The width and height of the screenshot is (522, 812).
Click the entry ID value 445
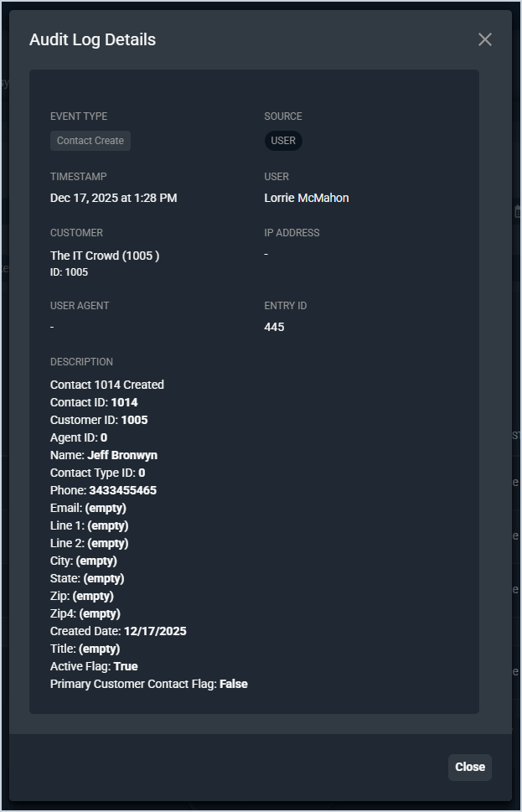[274, 327]
